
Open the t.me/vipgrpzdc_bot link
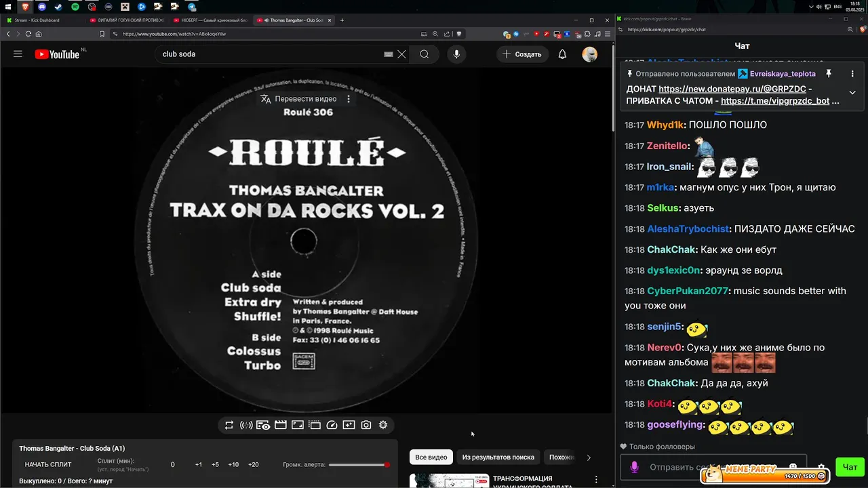(x=775, y=101)
